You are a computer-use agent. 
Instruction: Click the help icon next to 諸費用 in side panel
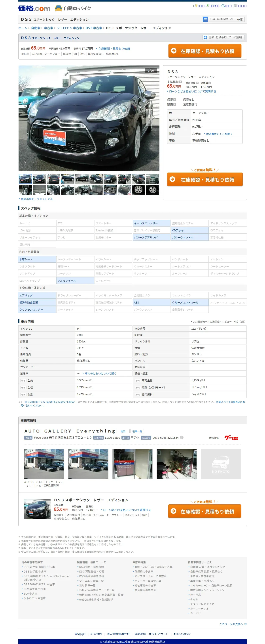click(x=210, y=83)
